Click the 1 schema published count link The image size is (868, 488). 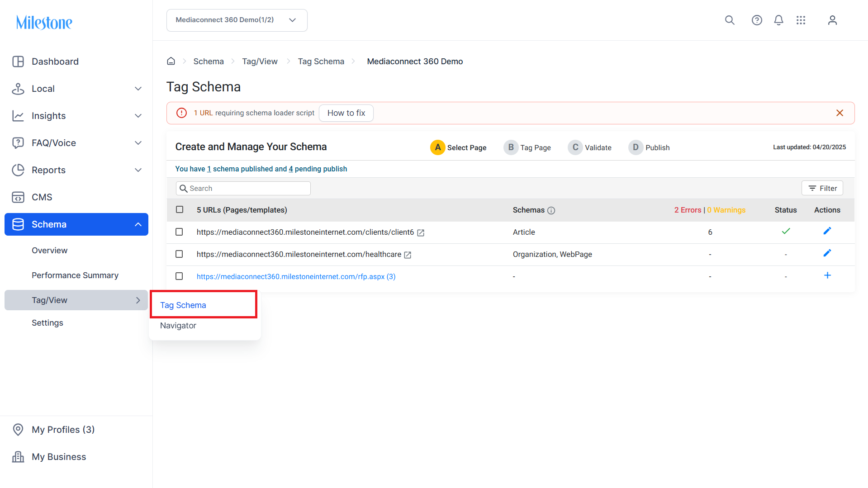[209, 169]
